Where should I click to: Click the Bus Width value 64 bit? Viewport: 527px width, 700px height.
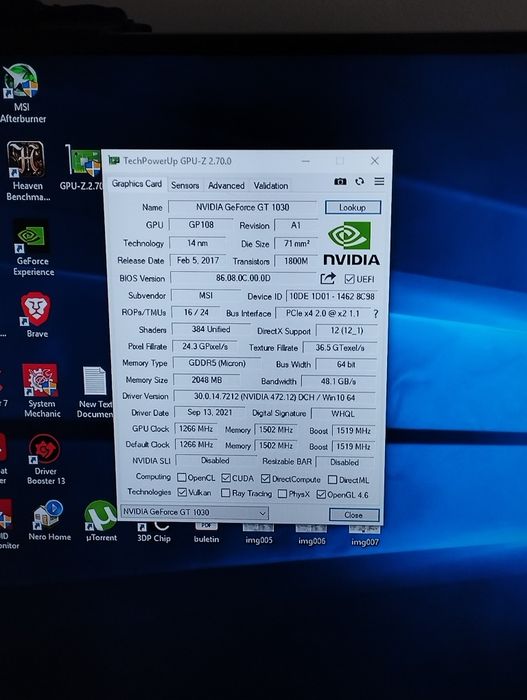point(346,364)
